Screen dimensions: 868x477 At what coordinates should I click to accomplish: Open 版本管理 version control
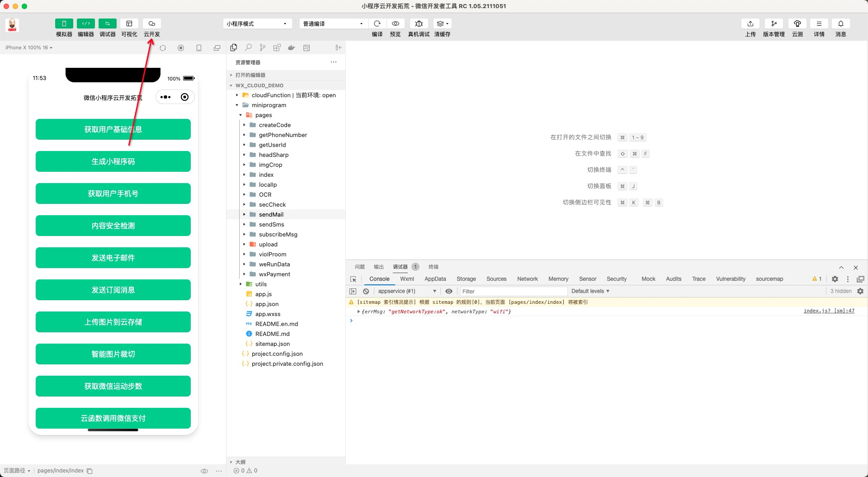pos(774,24)
